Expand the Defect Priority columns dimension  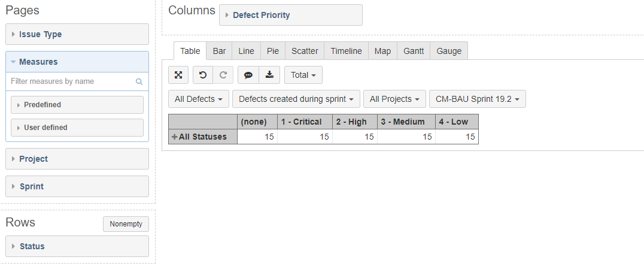pos(291,15)
